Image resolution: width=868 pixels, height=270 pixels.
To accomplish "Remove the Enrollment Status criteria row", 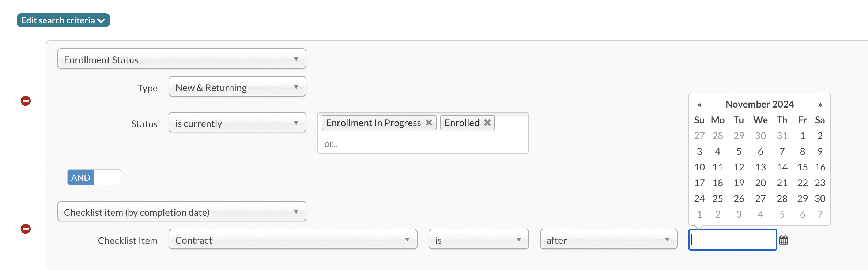I will (26, 101).
